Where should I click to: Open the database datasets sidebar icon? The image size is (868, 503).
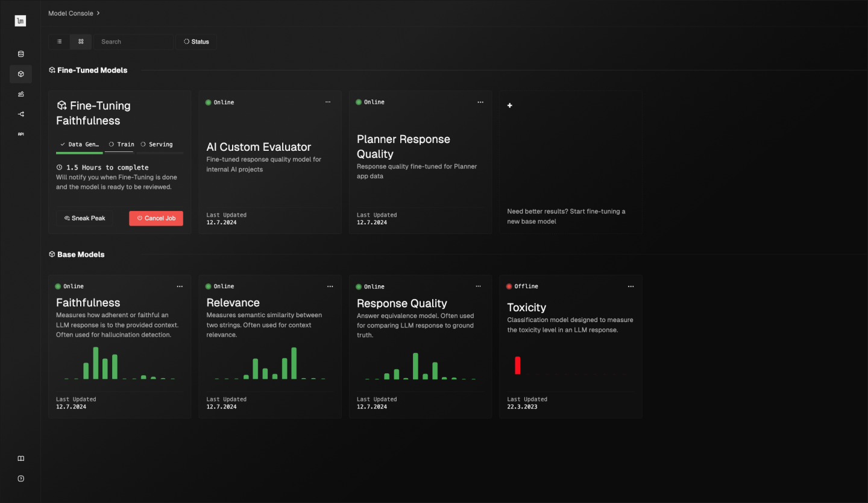(20, 54)
